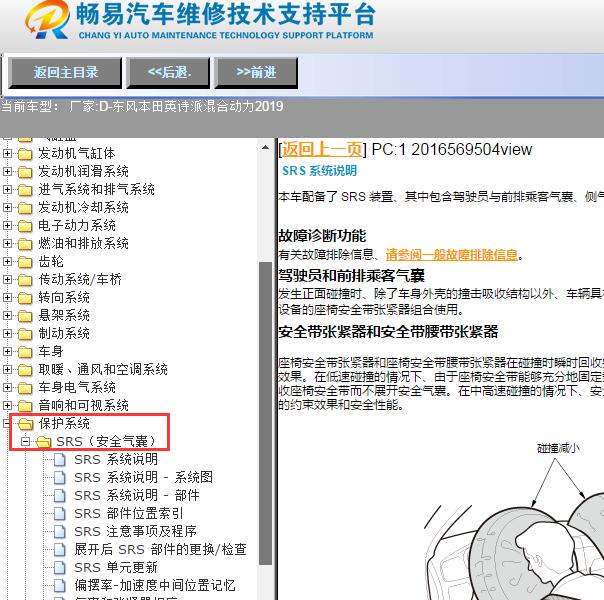Viewport: 604px width, 600px height.
Task: Expand the 发动机冷却系统 node
Action: coord(7,207)
